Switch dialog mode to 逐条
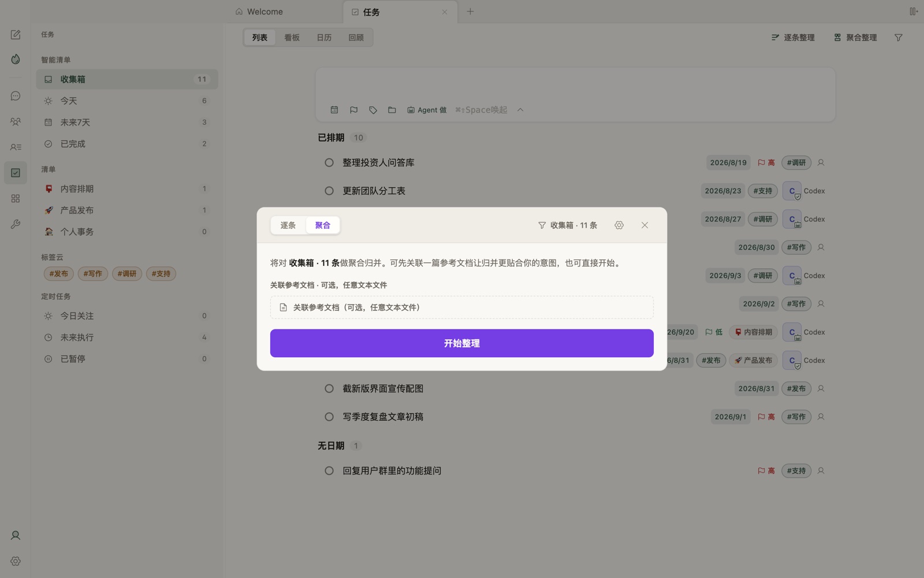Viewport: 924px width, 578px height. click(x=288, y=225)
